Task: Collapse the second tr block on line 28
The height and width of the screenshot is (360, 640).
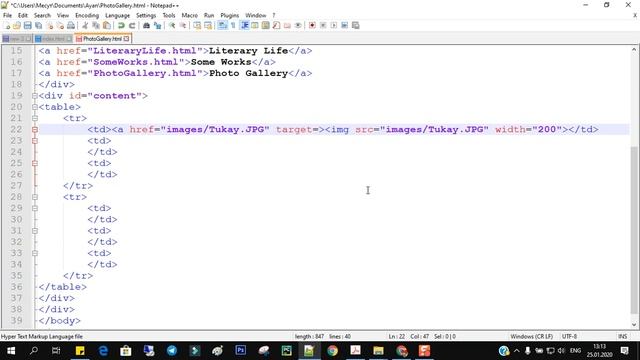Action: point(35,197)
